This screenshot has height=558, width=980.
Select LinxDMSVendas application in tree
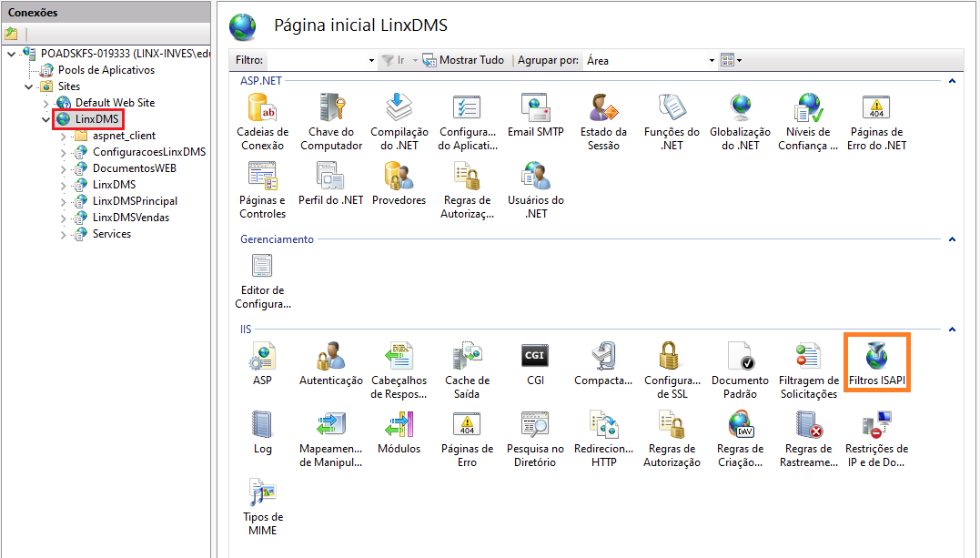point(131,218)
